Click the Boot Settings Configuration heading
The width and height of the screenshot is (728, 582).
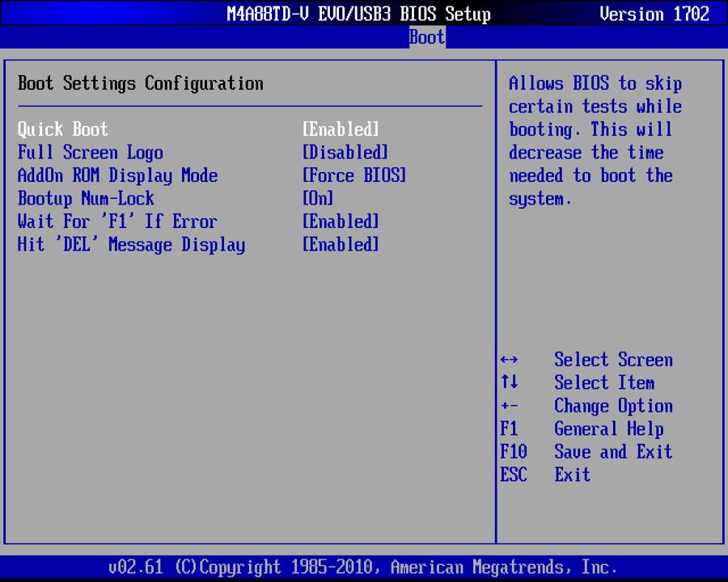[x=139, y=83]
